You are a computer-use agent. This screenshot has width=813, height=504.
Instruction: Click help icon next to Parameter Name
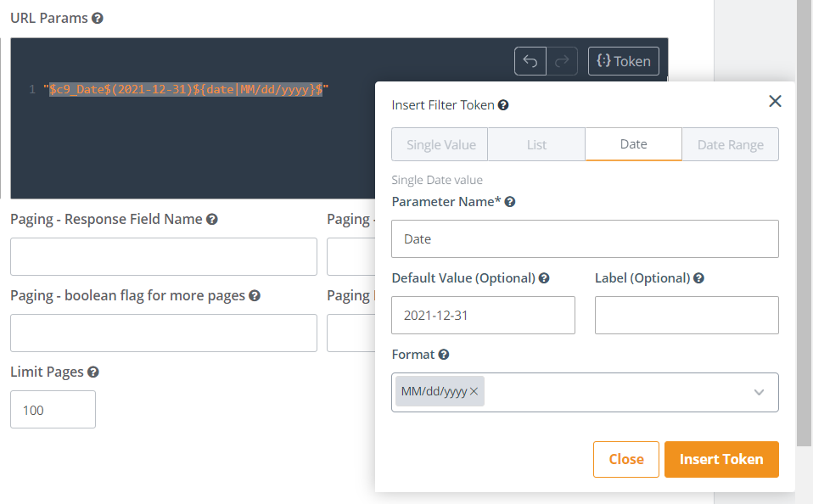coord(510,202)
